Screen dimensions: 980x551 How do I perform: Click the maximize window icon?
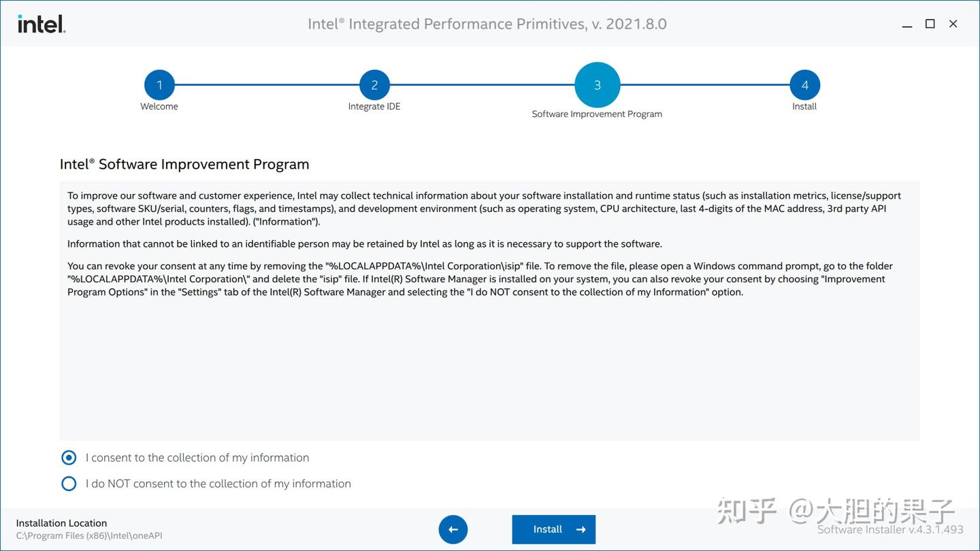tap(930, 23)
